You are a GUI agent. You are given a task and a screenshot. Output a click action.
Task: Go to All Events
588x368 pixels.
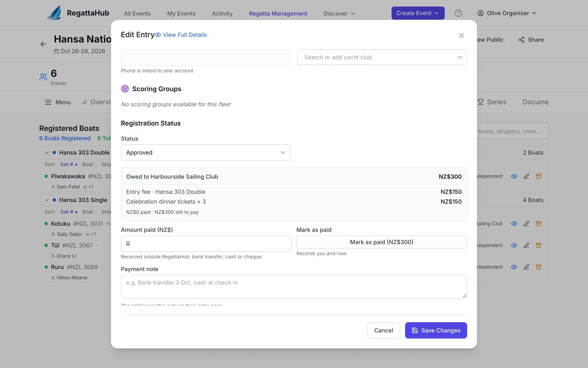pos(137,13)
